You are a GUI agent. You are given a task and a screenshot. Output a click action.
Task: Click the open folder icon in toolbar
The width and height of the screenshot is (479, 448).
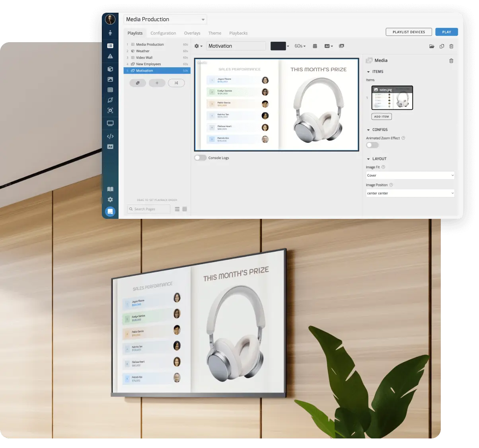(432, 47)
